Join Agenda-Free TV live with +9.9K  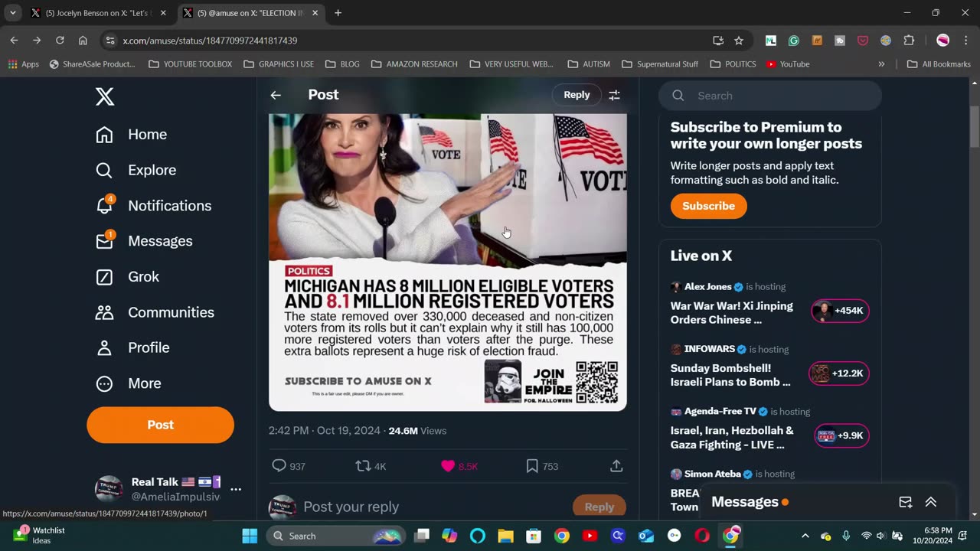pyautogui.click(x=841, y=435)
